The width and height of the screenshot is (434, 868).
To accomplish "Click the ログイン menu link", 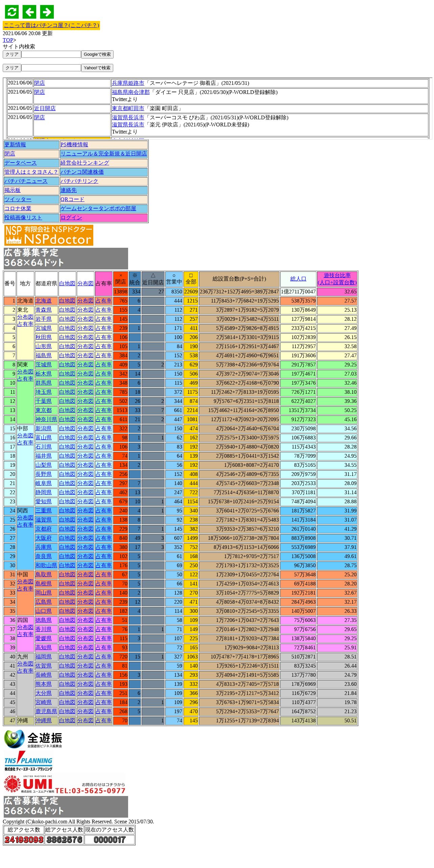I will coord(71,218).
